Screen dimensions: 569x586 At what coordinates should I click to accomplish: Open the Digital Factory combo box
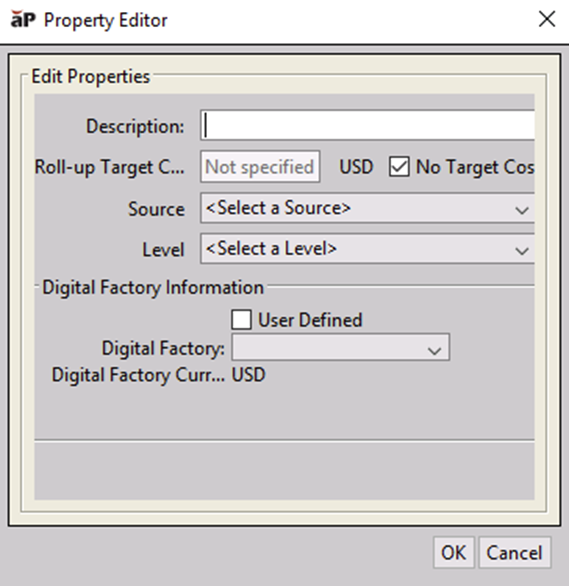[x=340, y=348]
